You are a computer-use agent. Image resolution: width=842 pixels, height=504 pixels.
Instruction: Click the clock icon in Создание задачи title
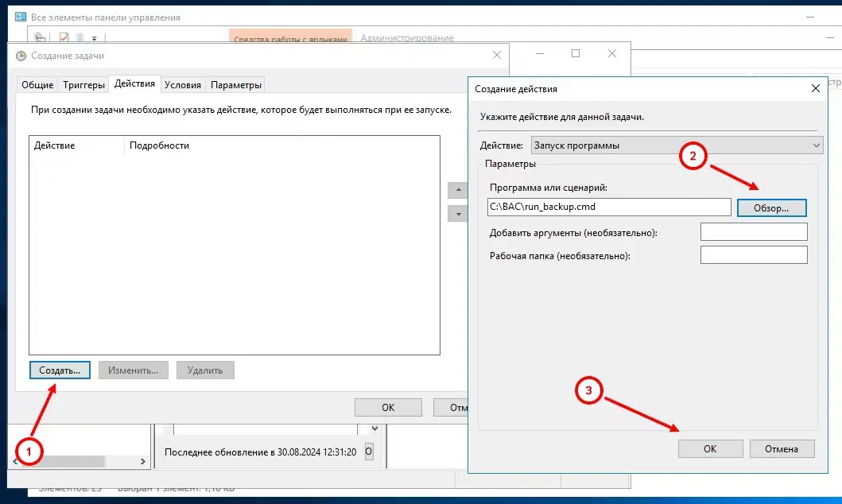[21, 56]
